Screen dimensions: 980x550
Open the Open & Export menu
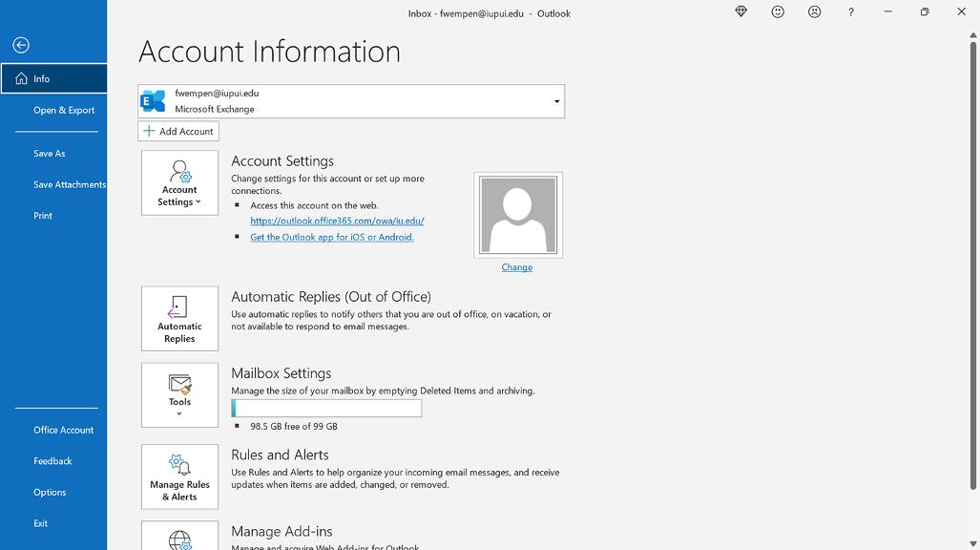pyautogui.click(x=64, y=110)
